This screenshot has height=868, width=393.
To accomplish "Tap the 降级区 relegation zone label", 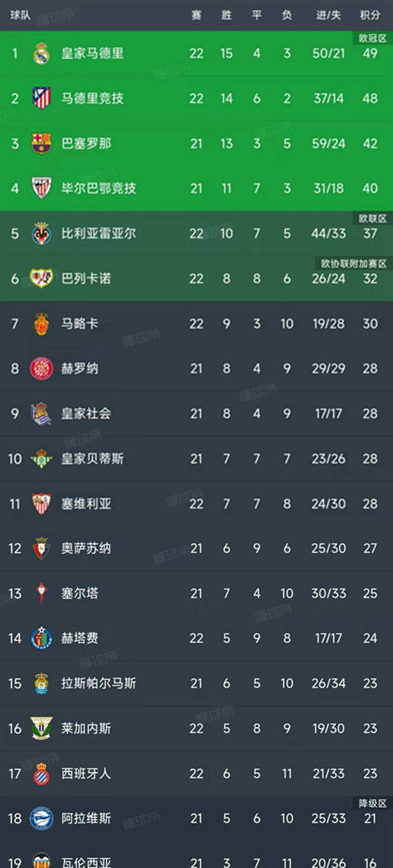I will 372,803.
